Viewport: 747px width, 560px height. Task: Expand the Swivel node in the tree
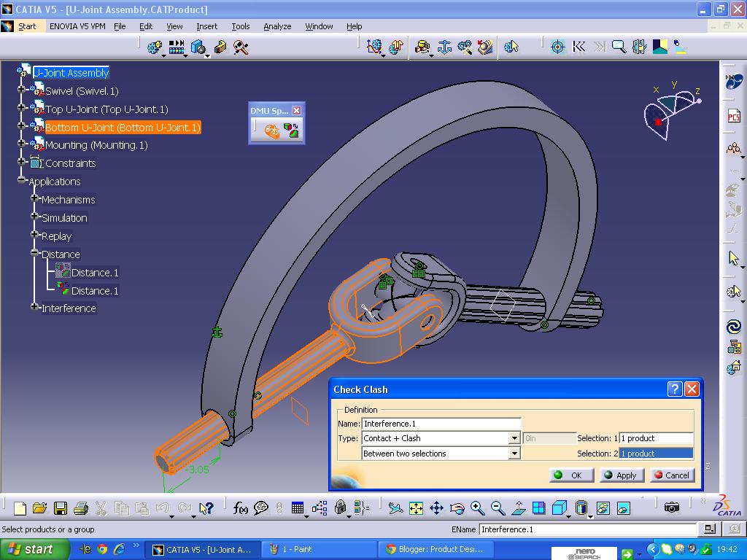(23, 91)
